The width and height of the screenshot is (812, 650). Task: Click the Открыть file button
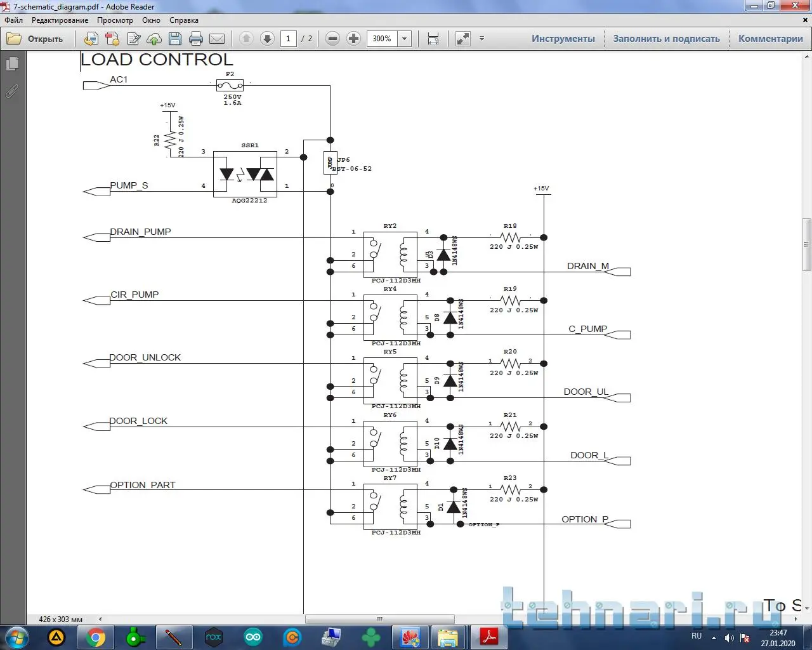coord(36,39)
